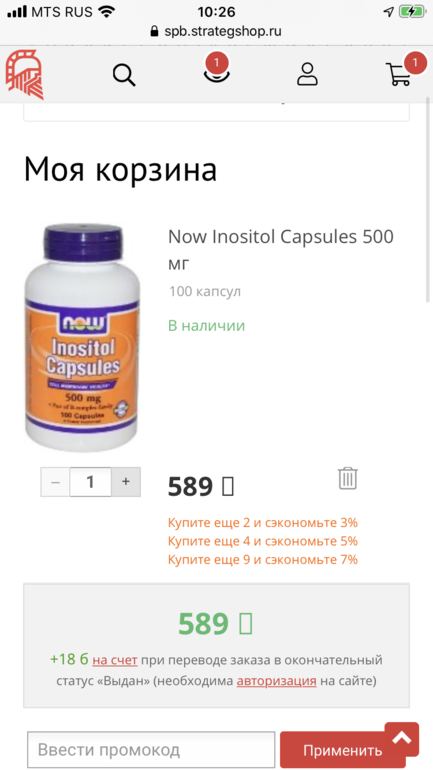Viewport: 433px width, 770px height.
Task: Tap the spb.strategshop.ru address bar
Action: 216,31
